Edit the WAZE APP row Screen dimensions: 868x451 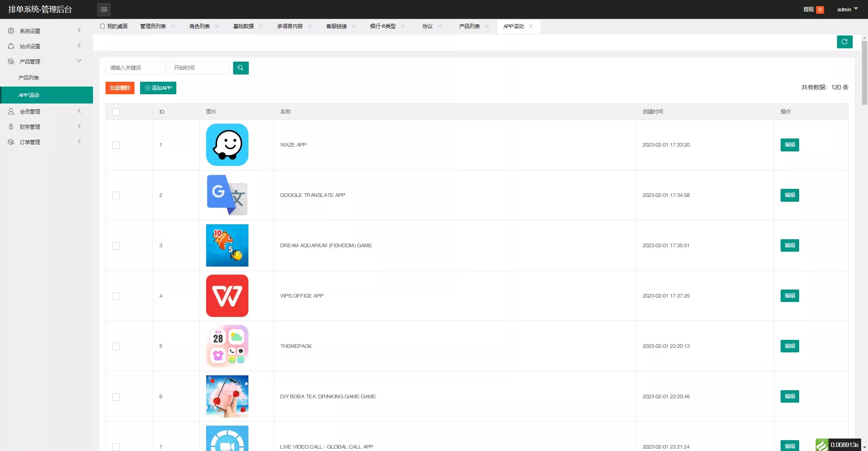790,145
